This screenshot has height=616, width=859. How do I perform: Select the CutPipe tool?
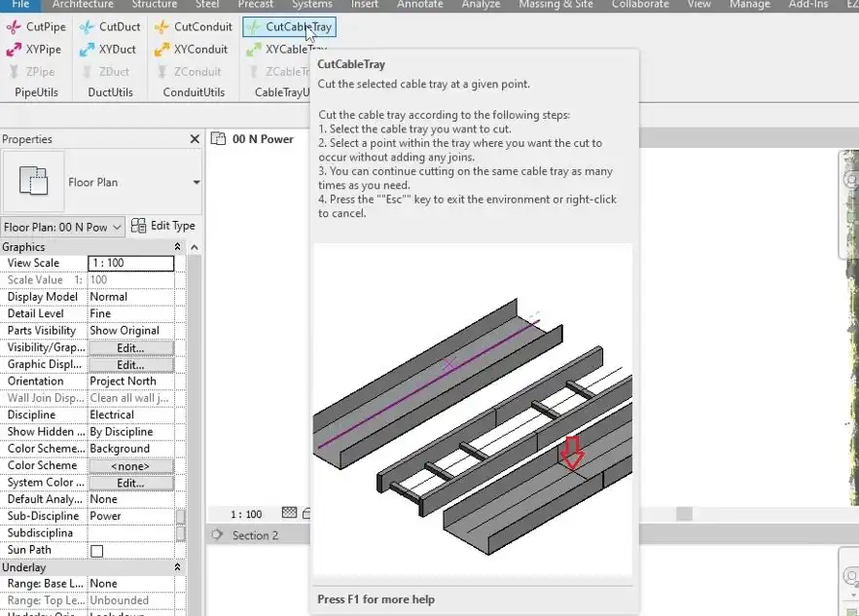[x=36, y=27]
